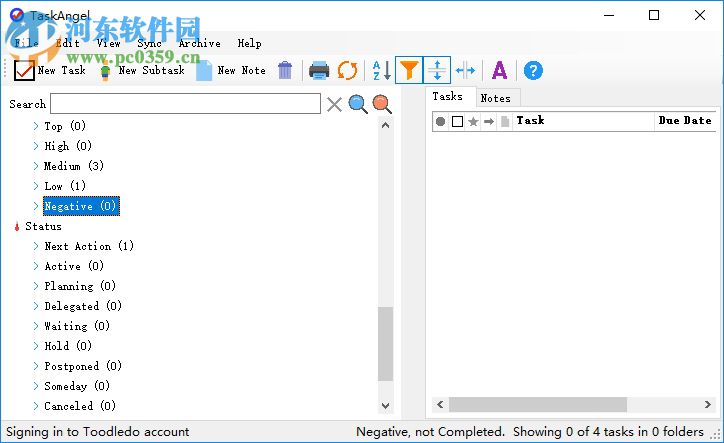
Task: Open the Sync menu
Action: pos(150,43)
